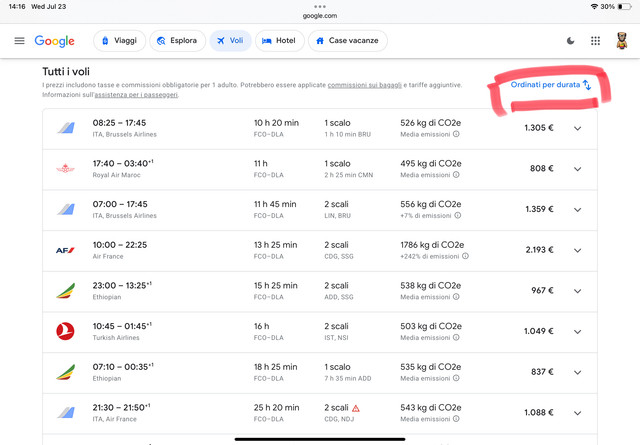
Task: Click the google.com address bar
Action: click(320, 16)
